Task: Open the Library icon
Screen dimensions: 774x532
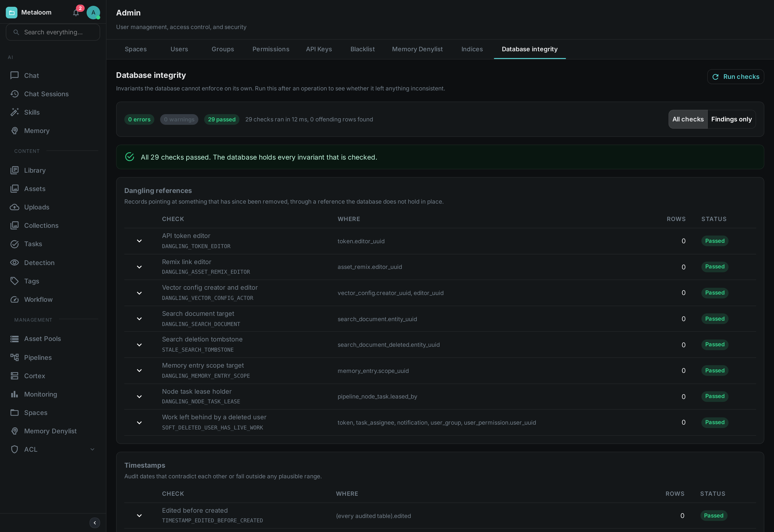Action: (14, 170)
